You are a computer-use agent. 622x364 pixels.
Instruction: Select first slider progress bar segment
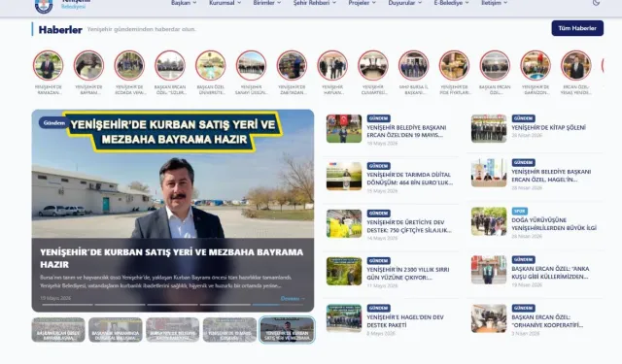67,305
